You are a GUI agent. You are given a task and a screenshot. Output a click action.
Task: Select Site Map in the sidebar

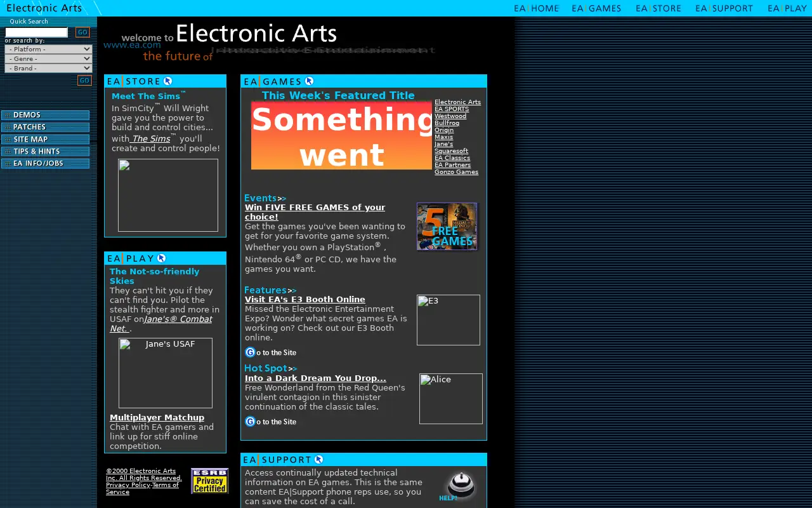(x=45, y=139)
